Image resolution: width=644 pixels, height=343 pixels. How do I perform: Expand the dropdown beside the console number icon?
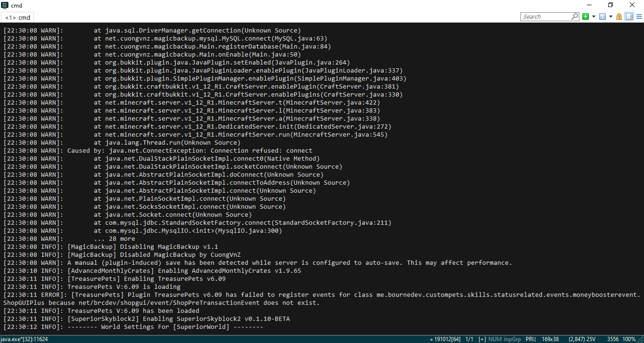coord(611,16)
